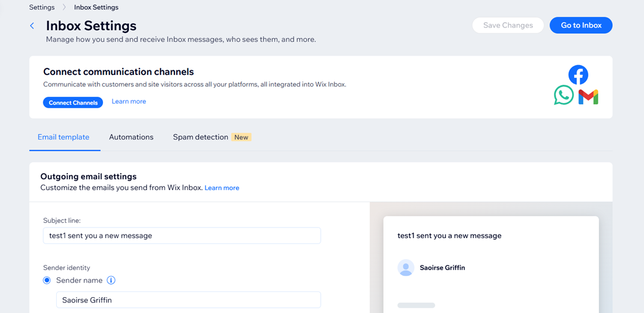
Task: Click the Inbox Settings breadcrumb
Action: (x=96, y=8)
